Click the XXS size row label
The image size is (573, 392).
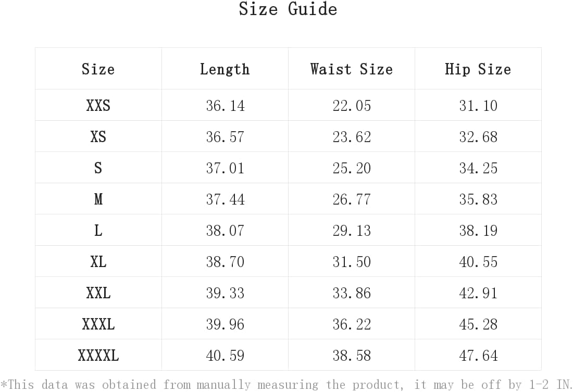click(98, 106)
